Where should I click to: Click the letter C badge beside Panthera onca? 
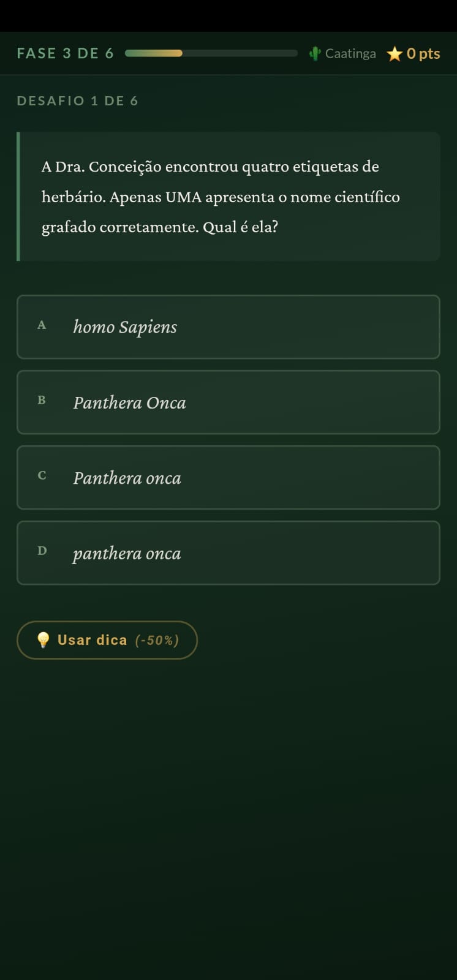42,475
